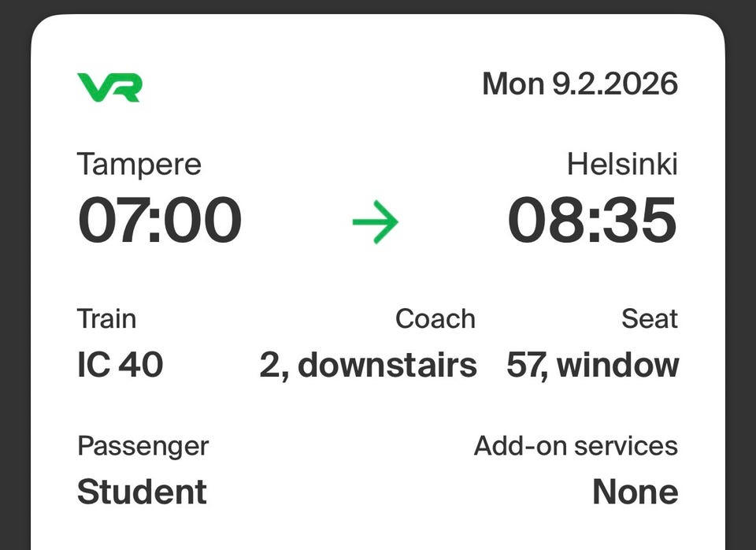
Task: Click the None add-on services value
Action: pyautogui.click(x=635, y=492)
